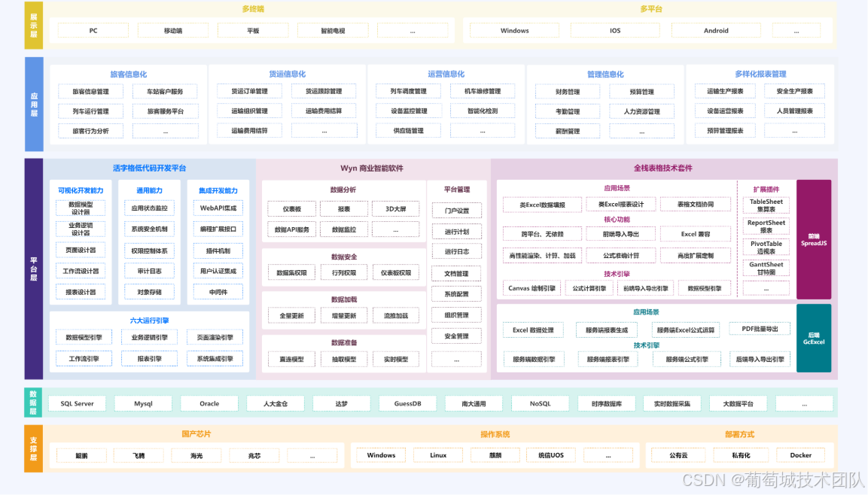The width and height of the screenshot is (868, 495).
Task: Click the 'Docker' deployment box
Action: (800, 455)
